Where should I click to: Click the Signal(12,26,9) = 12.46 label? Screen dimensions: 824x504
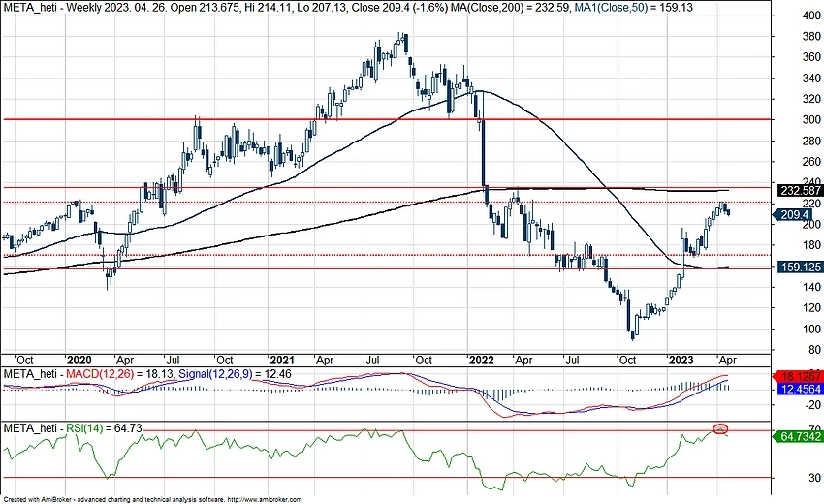[x=235, y=374]
